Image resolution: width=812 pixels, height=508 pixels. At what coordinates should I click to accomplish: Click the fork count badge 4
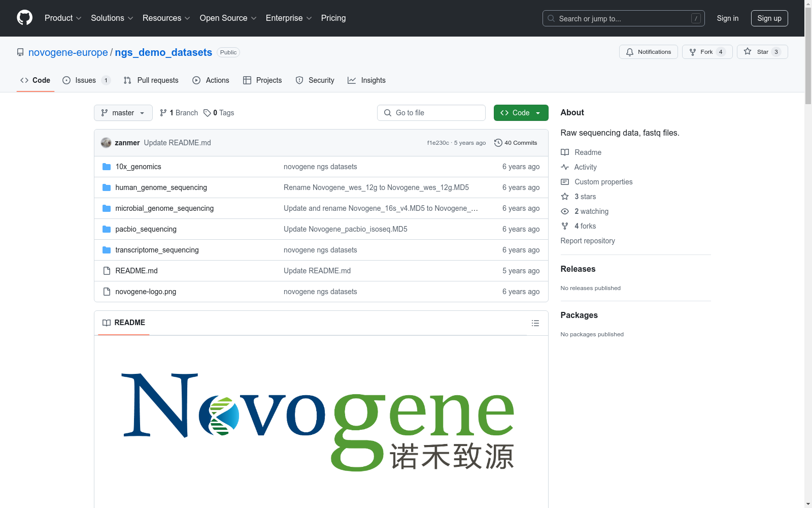721,52
